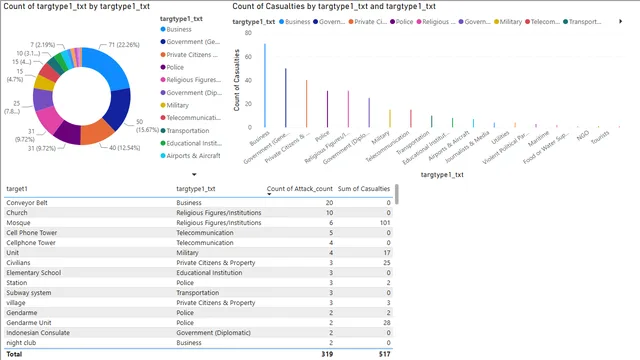Click the table's vertical scrollbar thumb

click(397, 194)
